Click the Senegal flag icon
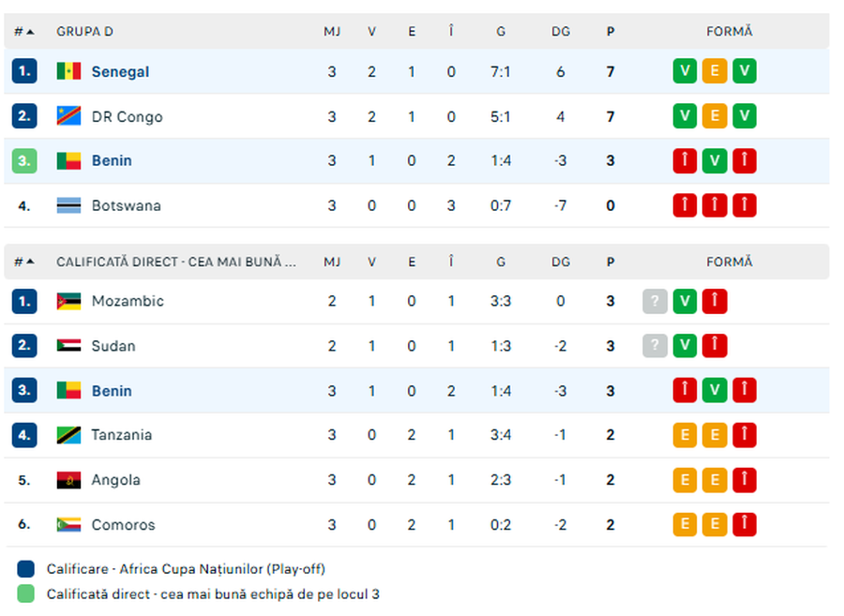The width and height of the screenshot is (844, 616). tap(68, 71)
